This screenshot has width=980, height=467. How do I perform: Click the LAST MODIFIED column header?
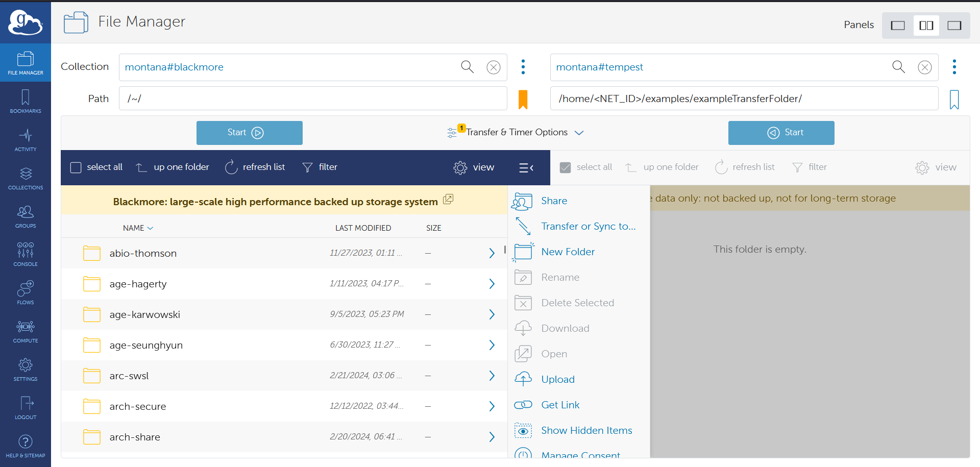(363, 228)
